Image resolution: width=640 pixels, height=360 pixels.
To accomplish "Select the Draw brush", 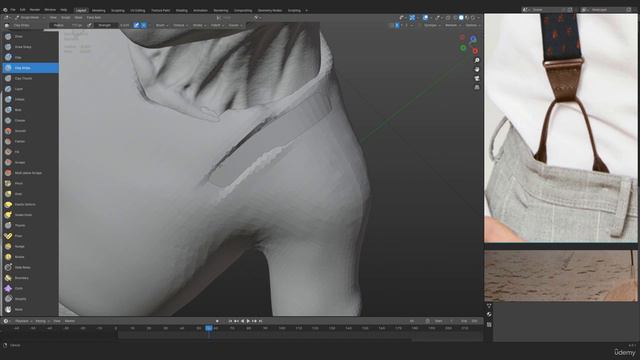I will [x=30, y=36].
